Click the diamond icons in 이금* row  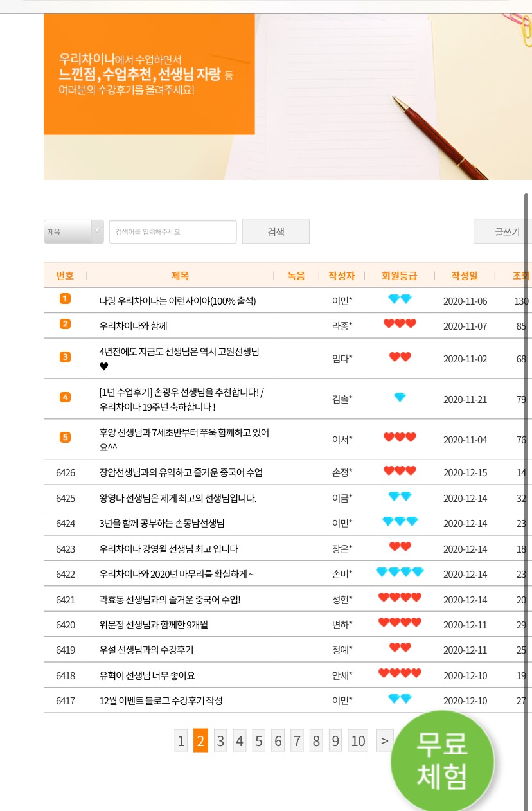click(x=400, y=496)
